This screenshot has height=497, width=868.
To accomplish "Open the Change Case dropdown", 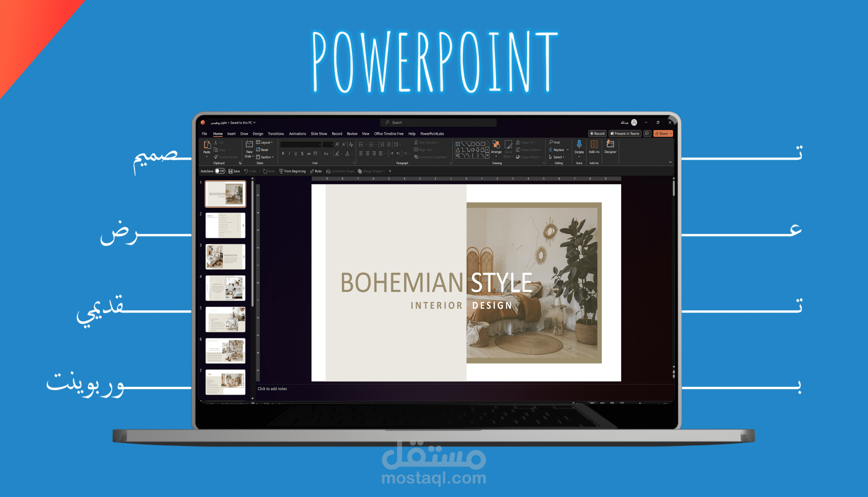I will 327,153.
